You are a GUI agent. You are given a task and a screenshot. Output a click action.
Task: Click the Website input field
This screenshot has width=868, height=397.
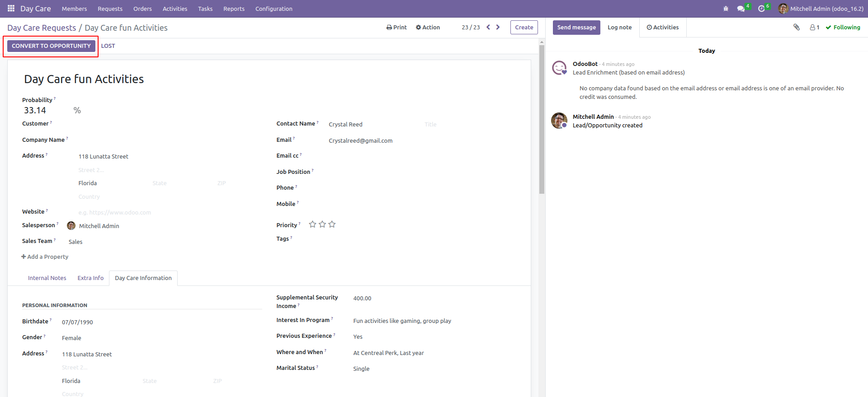coord(170,212)
